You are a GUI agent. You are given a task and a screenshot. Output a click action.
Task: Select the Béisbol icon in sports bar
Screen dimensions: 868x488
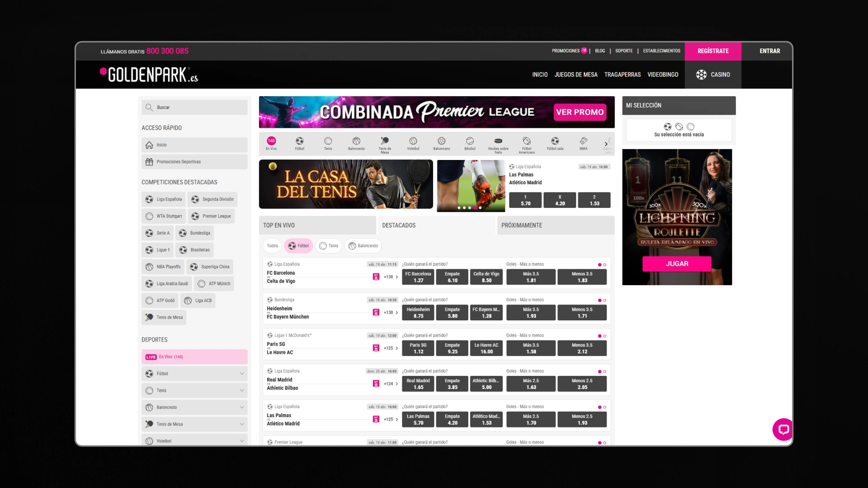point(470,144)
